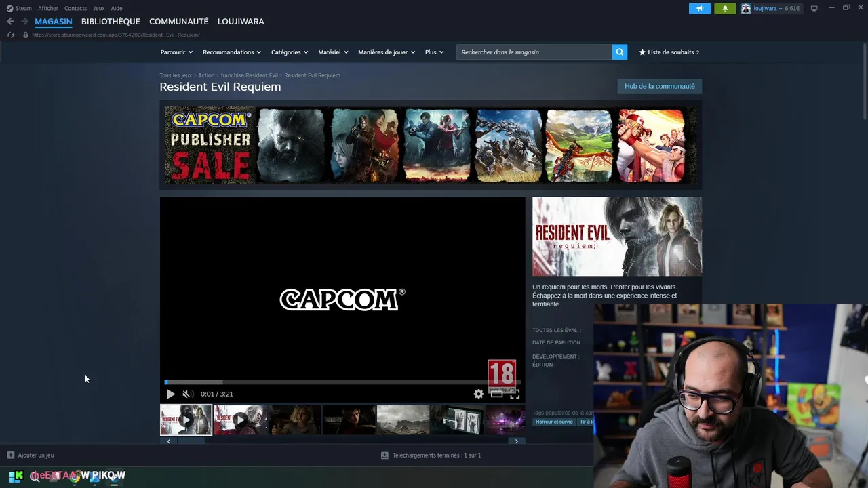
Task: Select the second trailer thumbnail
Action: coord(240,420)
